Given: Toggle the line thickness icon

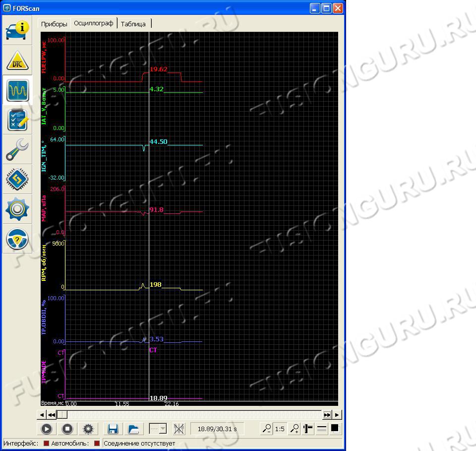Looking at the screenshot, I should point(321,429).
